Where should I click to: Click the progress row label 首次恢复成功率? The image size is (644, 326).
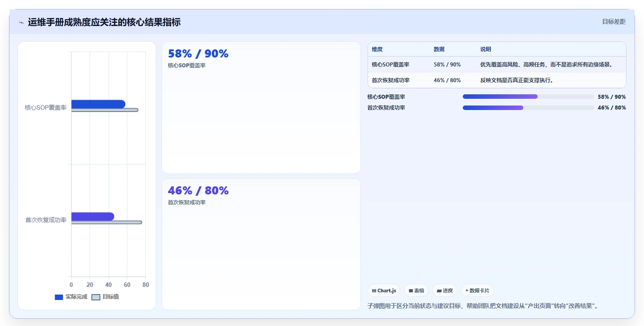click(x=386, y=108)
